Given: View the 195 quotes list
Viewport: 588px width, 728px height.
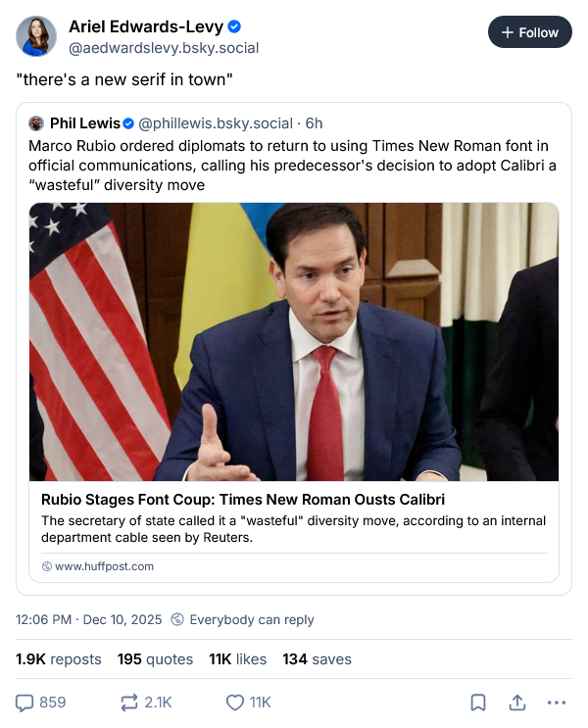Looking at the screenshot, I should pyautogui.click(x=155, y=659).
